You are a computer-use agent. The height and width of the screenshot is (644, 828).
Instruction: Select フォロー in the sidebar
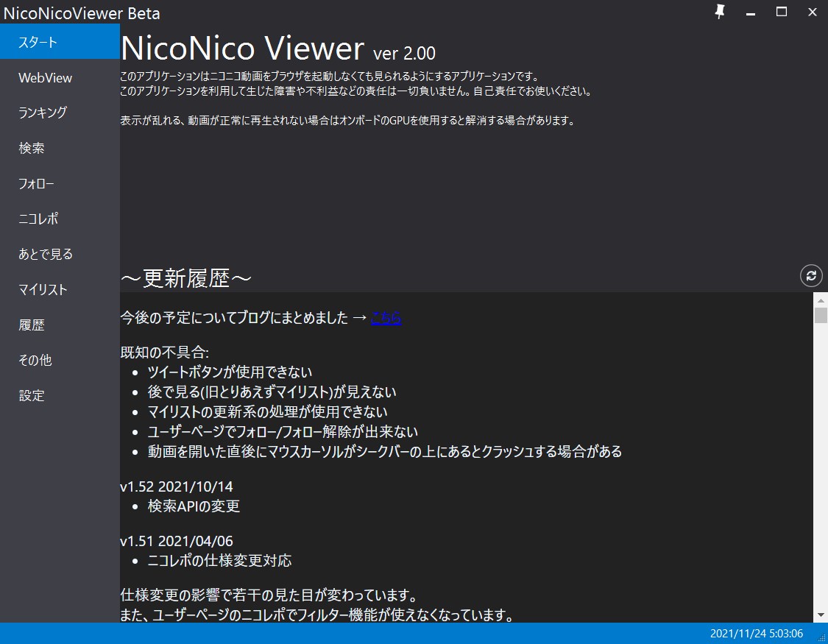click(x=60, y=184)
